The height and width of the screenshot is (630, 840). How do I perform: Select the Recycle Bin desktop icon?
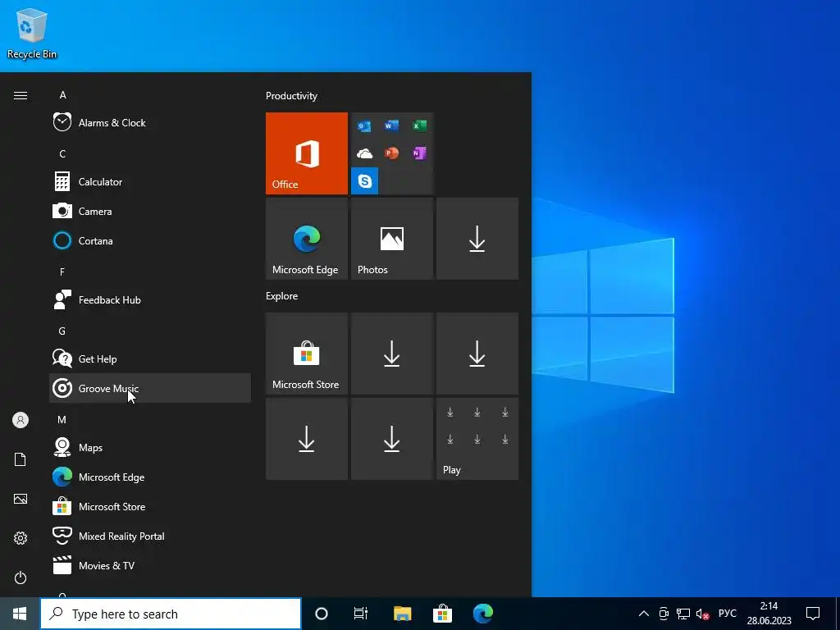click(32, 33)
